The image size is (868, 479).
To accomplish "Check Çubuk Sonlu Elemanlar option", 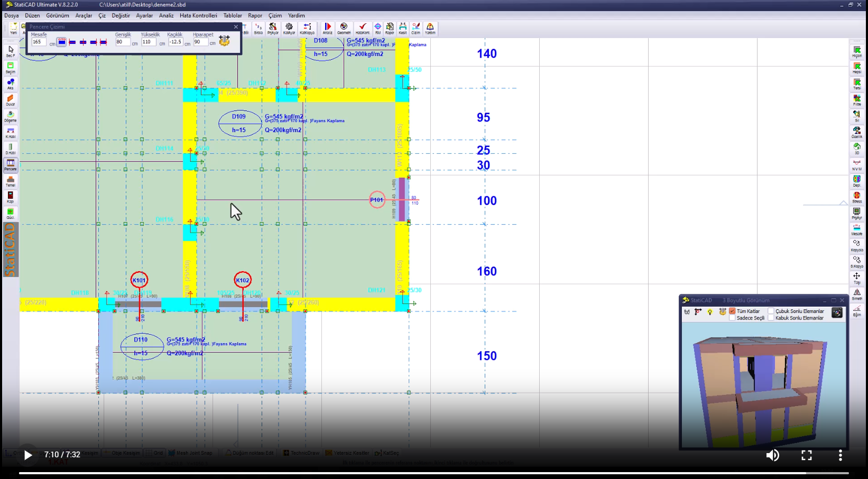I will point(771,311).
